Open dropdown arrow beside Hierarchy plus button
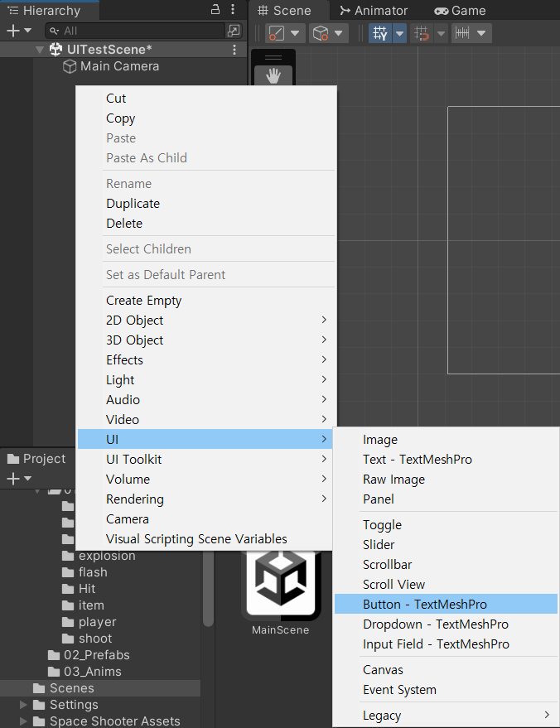The image size is (560, 728). 27,31
